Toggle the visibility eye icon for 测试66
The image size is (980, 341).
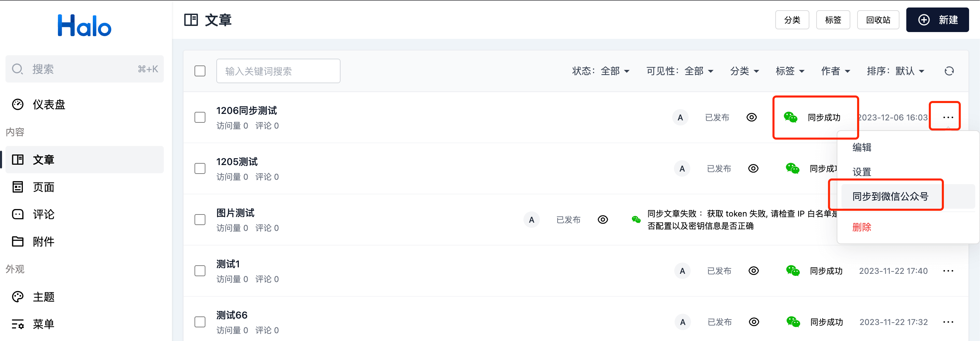tap(754, 322)
